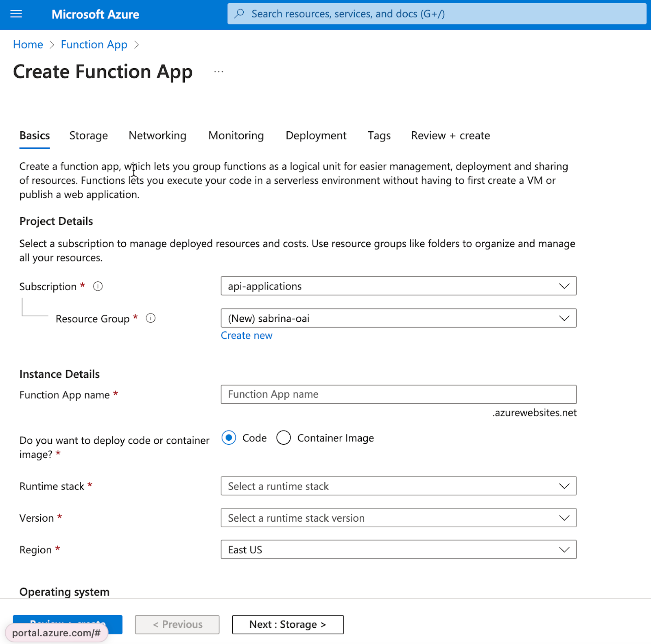Open the Runtime stack dropdown
This screenshot has height=644, width=651.
[398, 486]
